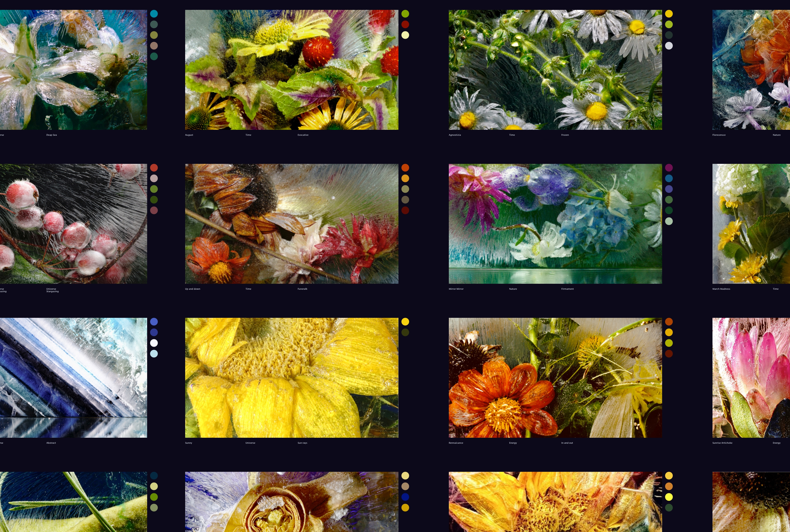Click the 'In and out' label
This screenshot has height=532, width=790.
(567, 443)
